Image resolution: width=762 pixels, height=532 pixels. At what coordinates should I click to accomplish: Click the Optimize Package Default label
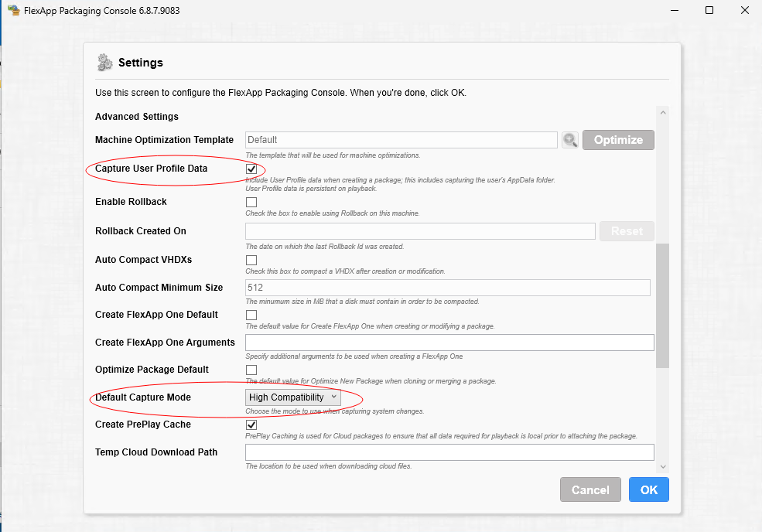pos(152,370)
